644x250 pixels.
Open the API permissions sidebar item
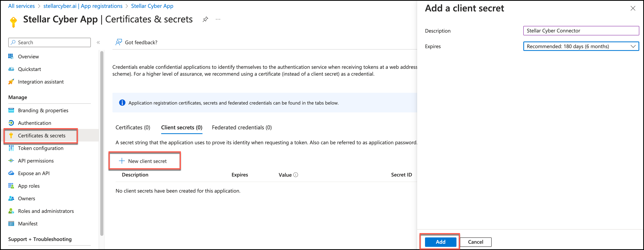pyautogui.click(x=36, y=161)
